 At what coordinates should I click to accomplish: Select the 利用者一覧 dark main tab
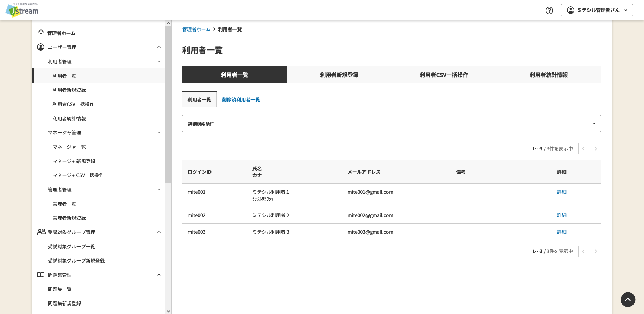coord(235,75)
